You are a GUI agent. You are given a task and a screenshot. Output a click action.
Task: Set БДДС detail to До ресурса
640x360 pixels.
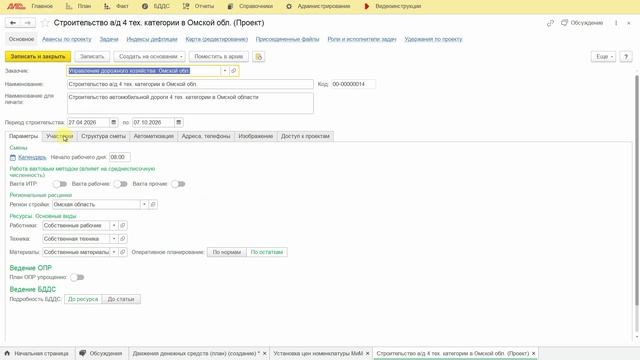coord(83,299)
